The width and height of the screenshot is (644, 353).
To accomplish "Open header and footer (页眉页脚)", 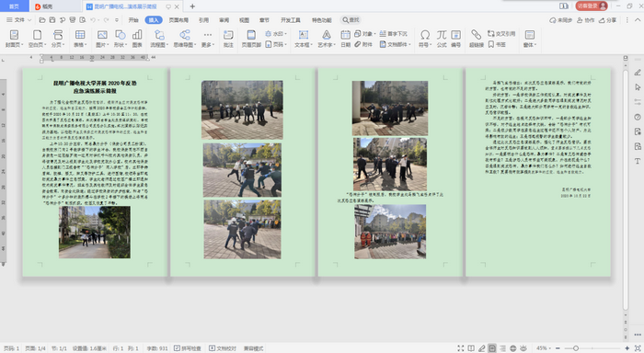I will pyautogui.click(x=251, y=39).
